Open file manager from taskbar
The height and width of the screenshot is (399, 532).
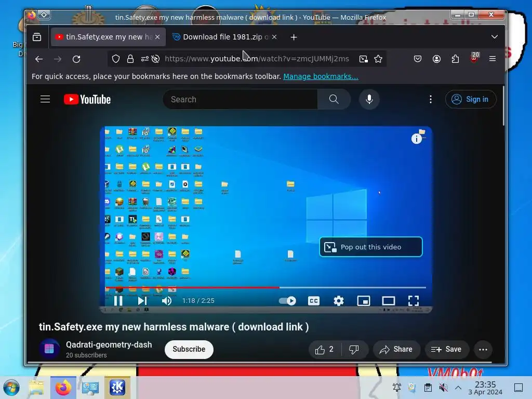point(36,388)
